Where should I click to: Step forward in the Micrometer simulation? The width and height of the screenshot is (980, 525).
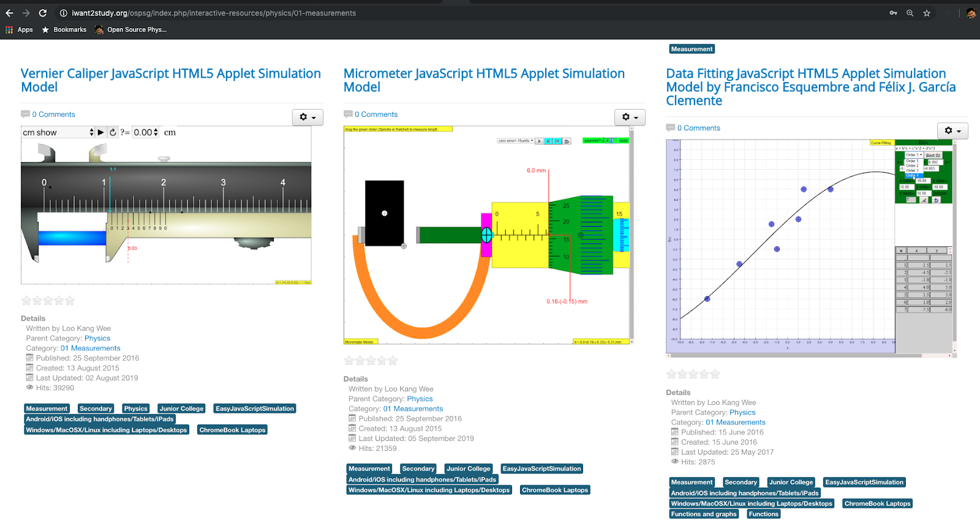tap(557, 141)
